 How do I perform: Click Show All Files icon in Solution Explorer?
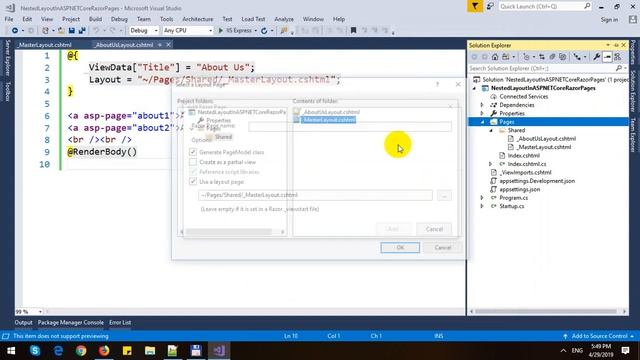coord(563,57)
